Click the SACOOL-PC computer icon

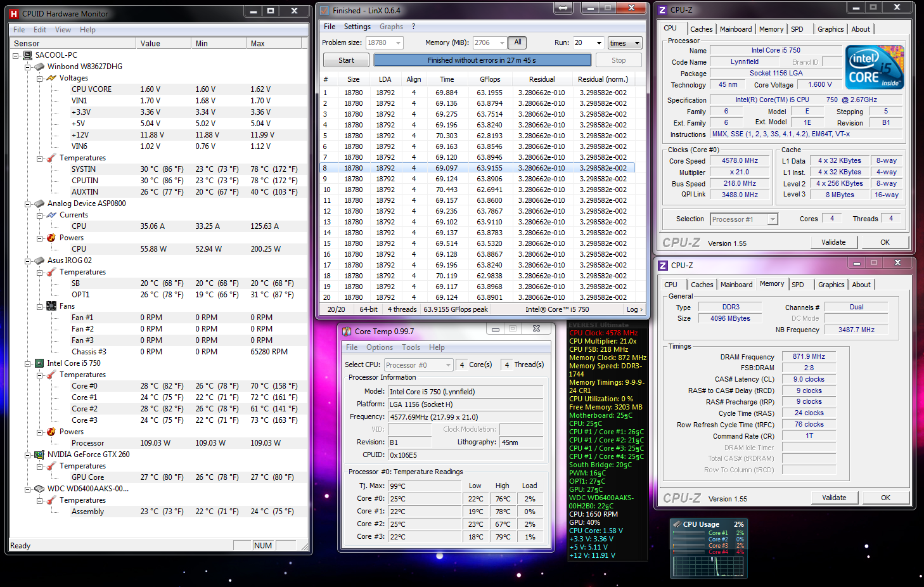pyautogui.click(x=27, y=55)
